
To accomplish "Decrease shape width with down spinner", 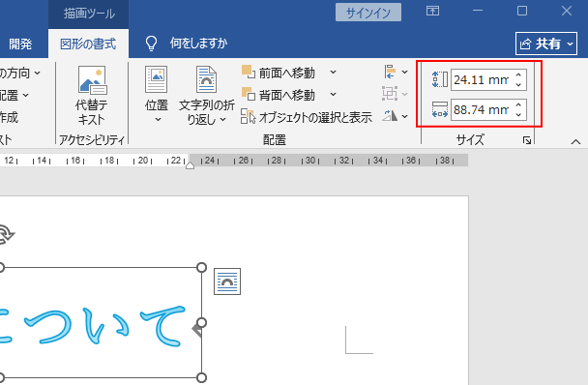I will coord(518,114).
